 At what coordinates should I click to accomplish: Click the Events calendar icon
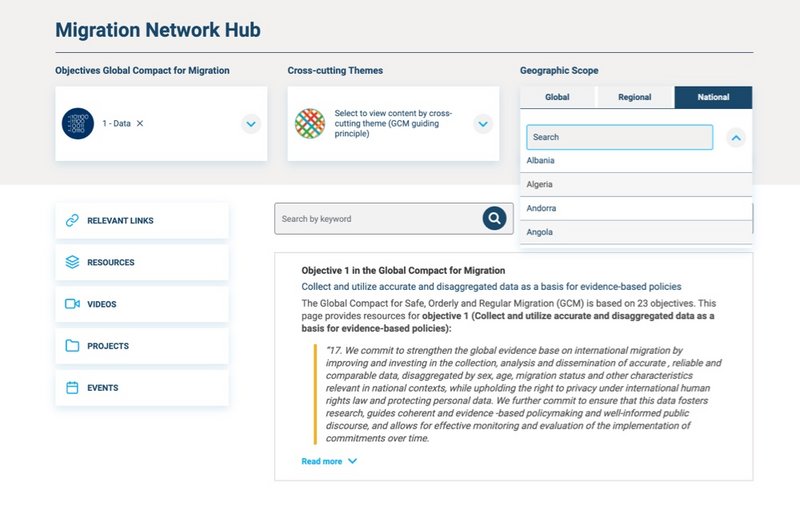[72, 388]
